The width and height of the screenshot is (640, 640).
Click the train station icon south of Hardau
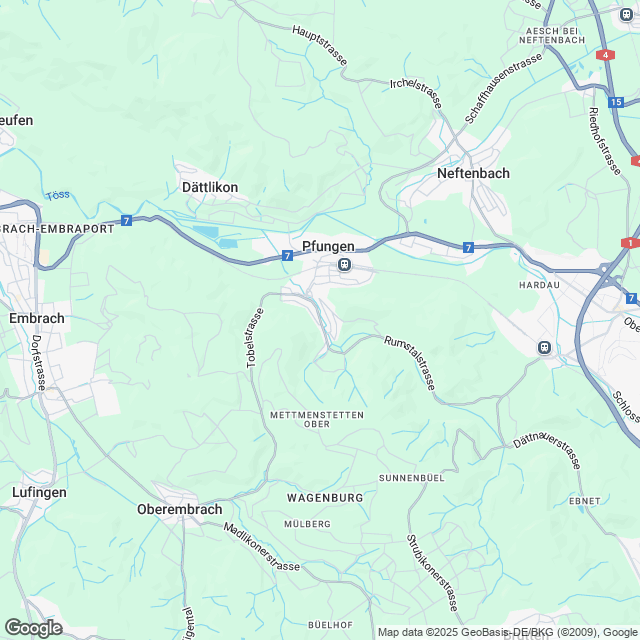pyautogui.click(x=544, y=348)
